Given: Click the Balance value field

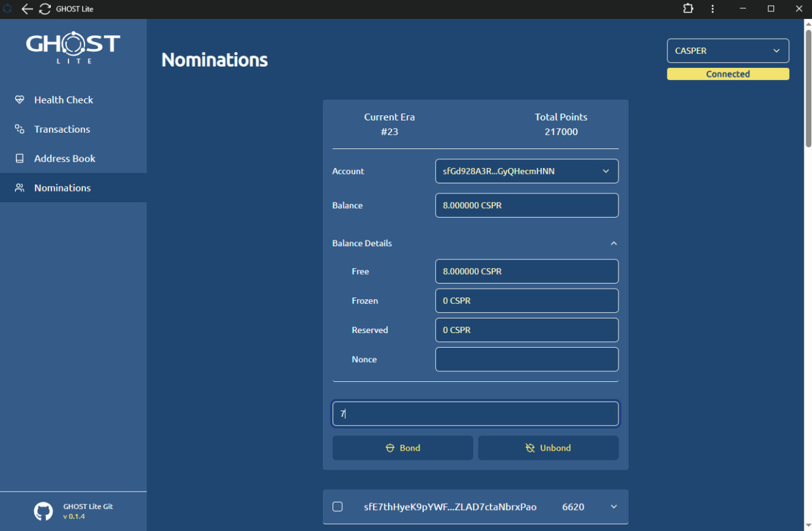Looking at the screenshot, I should pyautogui.click(x=527, y=206).
